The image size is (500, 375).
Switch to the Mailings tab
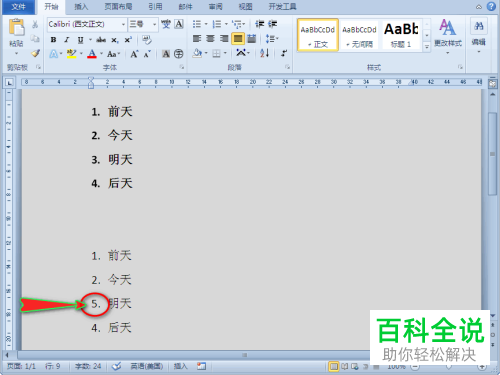(x=185, y=7)
